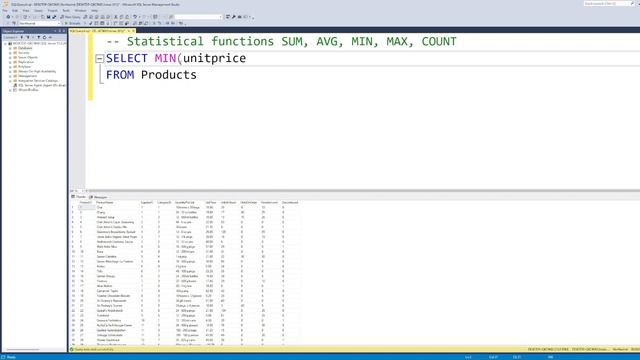This screenshot has height=360, width=640.
Task: Click the SupplierID column header
Action: click(x=147, y=202)
